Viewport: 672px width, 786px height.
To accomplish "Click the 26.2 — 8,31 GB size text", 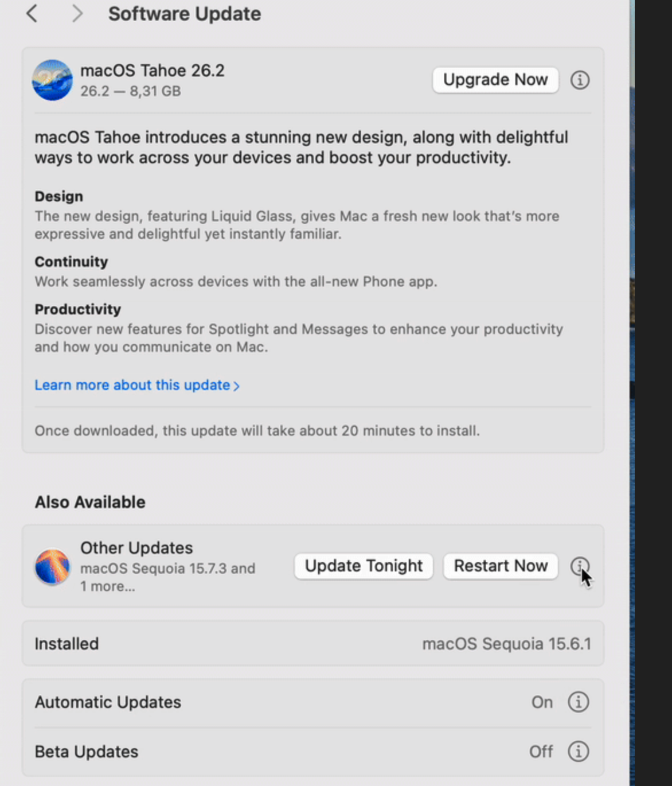I will click(x=131, y=91).
